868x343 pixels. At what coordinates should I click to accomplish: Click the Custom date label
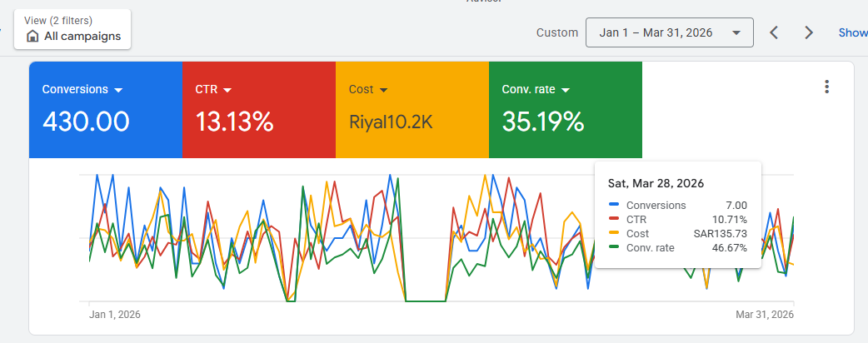557,32
